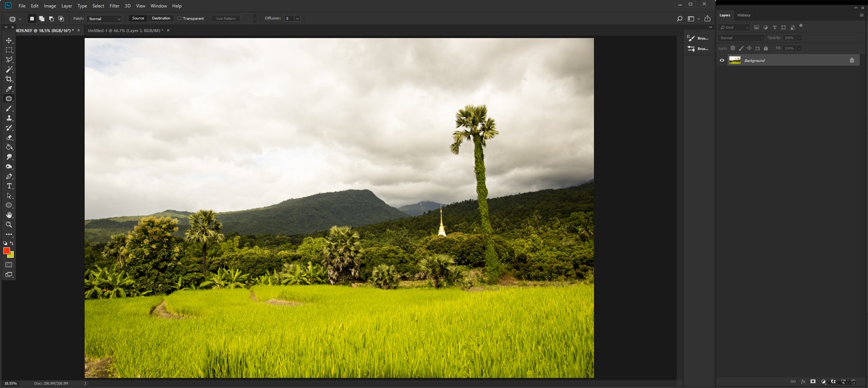
Task: Grab the Zoom tool
Action: click(9, 225)
